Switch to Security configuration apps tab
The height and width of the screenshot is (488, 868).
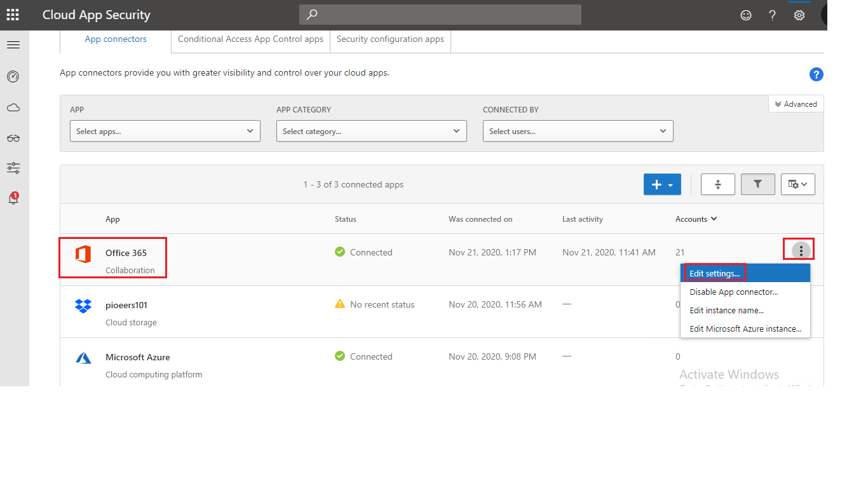[x=390, y=39]
